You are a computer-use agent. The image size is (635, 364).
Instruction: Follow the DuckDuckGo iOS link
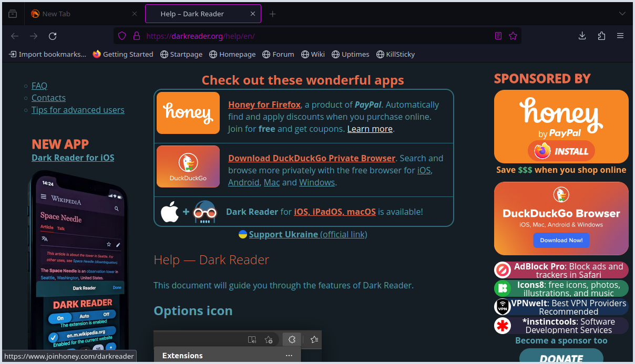point(424,170)
